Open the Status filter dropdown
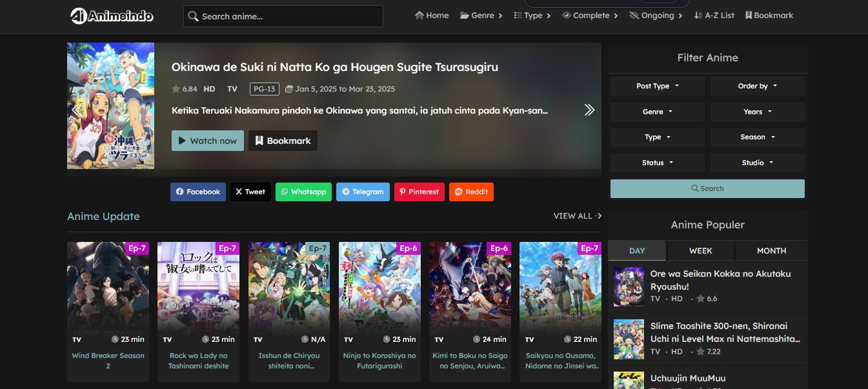The height and width of the screenshot is (389, 868). click(x=658, y=163)
